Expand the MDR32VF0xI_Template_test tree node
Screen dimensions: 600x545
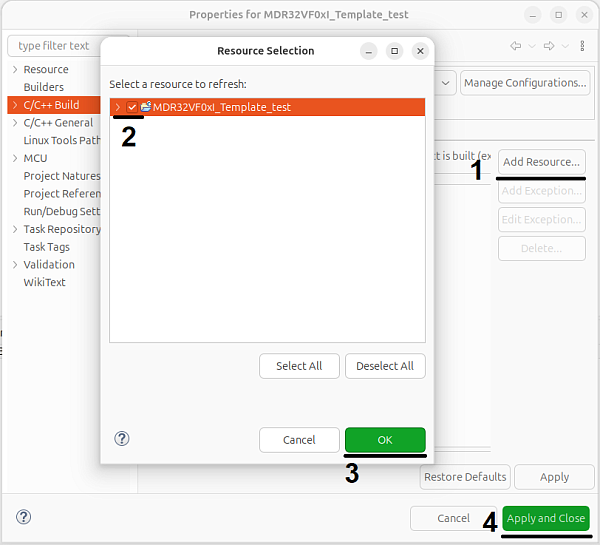click(x=117, y=107)
